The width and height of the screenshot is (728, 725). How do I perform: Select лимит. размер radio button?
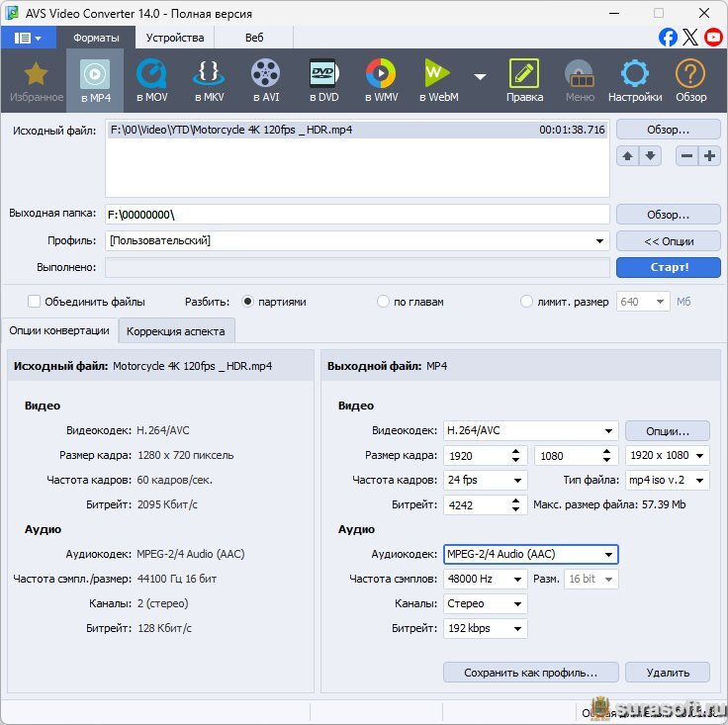pos(526,302)
